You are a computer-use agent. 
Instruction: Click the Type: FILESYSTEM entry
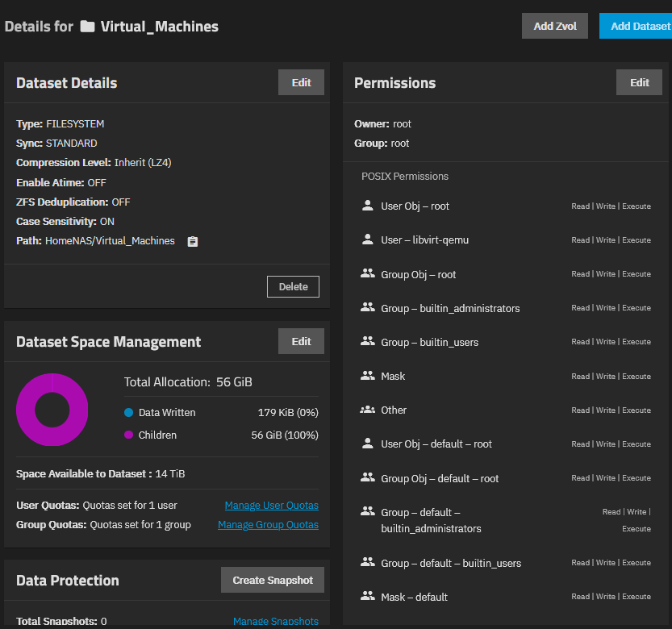[x=60, y=124]
